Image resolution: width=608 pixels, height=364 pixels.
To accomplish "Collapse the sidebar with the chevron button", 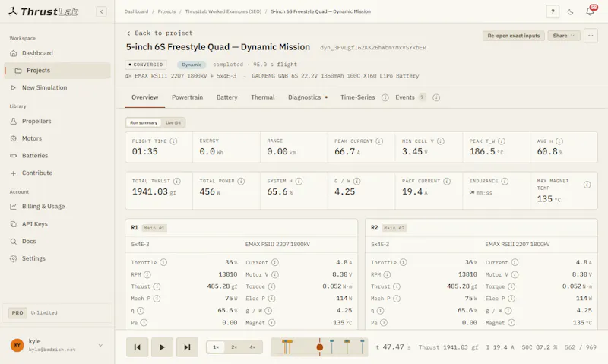I will click(101, 11).
